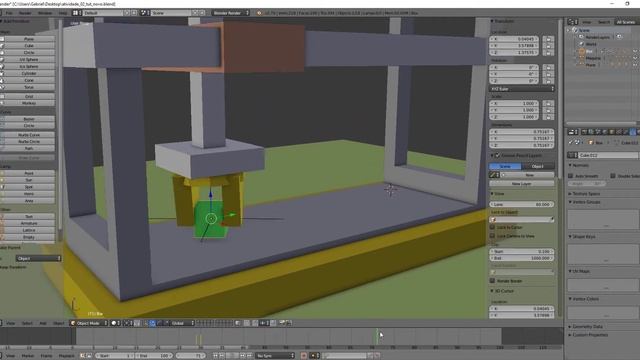This screenshot has width=640, height=360.
Task: Click the New Layer grease pencil button
Action: [x=522, y=184]
